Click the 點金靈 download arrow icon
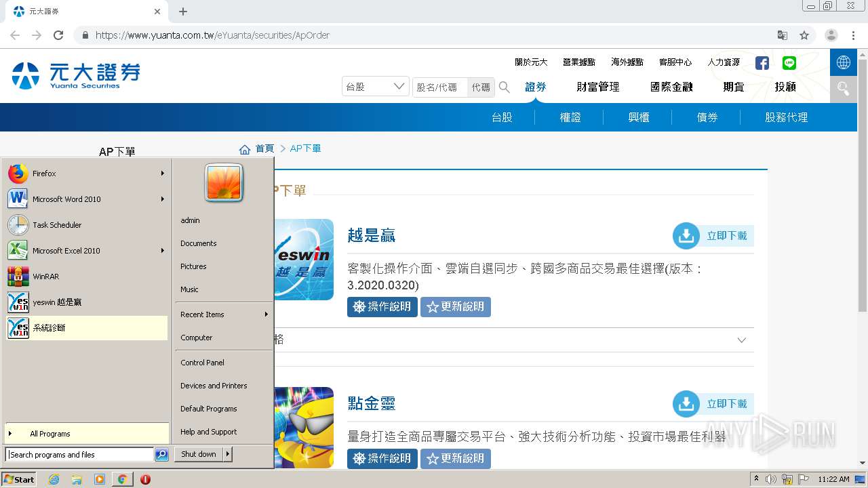868x488 pixels. tap(686, 404)
